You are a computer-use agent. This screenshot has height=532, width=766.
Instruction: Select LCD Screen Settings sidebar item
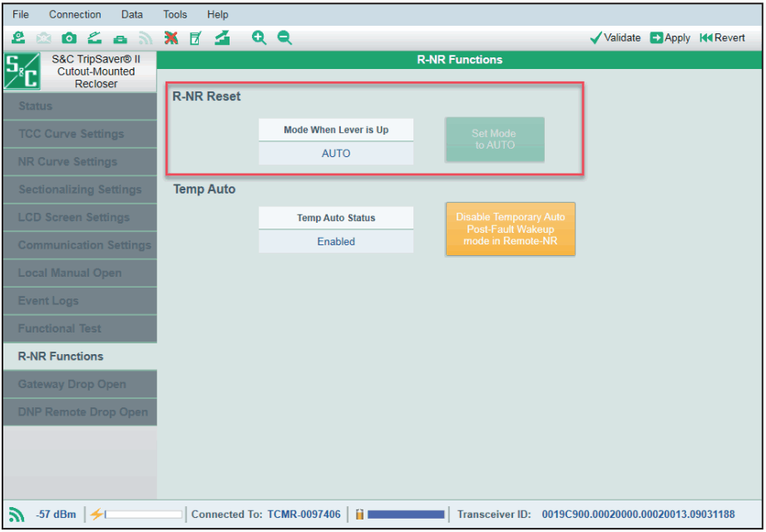click(80, 217)
